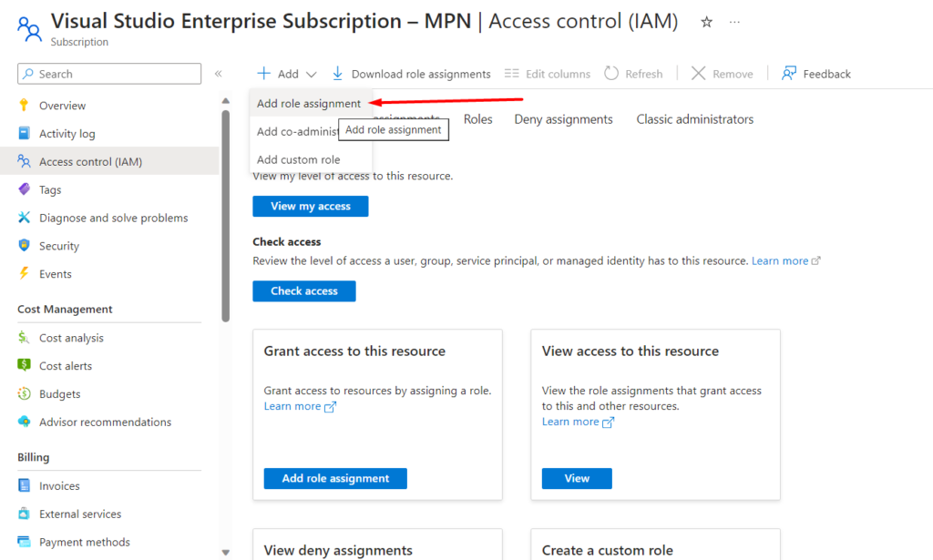Click the View button in the View access card
933x560 pixels.
point(577,479)
